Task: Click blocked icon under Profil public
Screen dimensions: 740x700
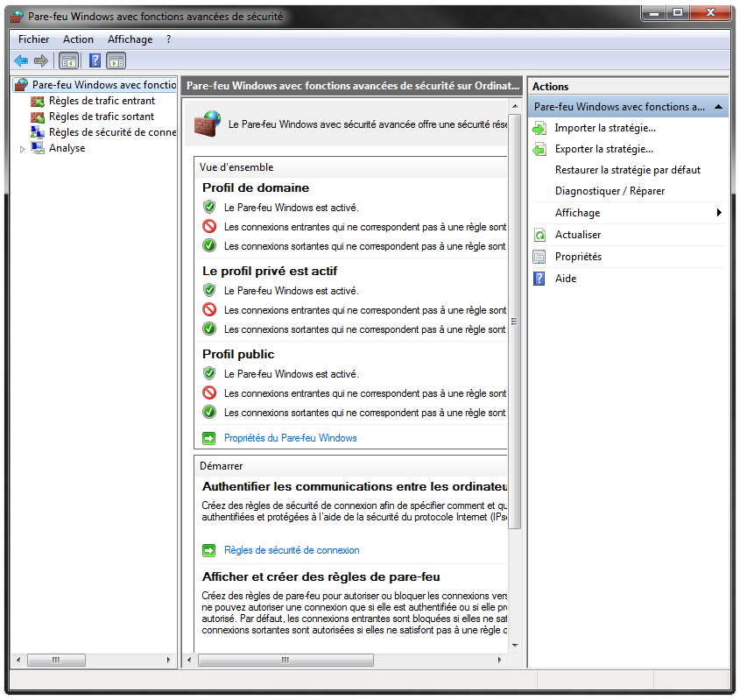Action: [209, 392]
